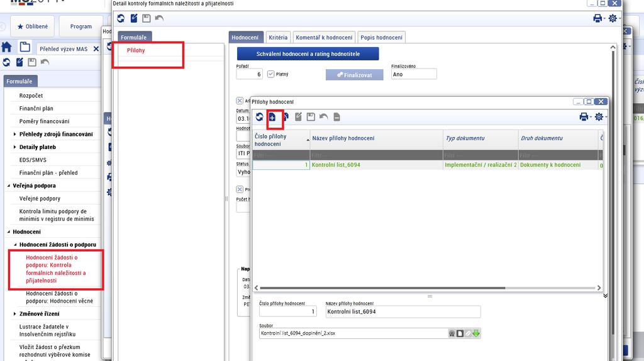Image resolution: width=644 pixels, height=361 pixels.
Task: Click undo icon in Přílohy hodnocení toolbar
Action: (x=324, y=117)
